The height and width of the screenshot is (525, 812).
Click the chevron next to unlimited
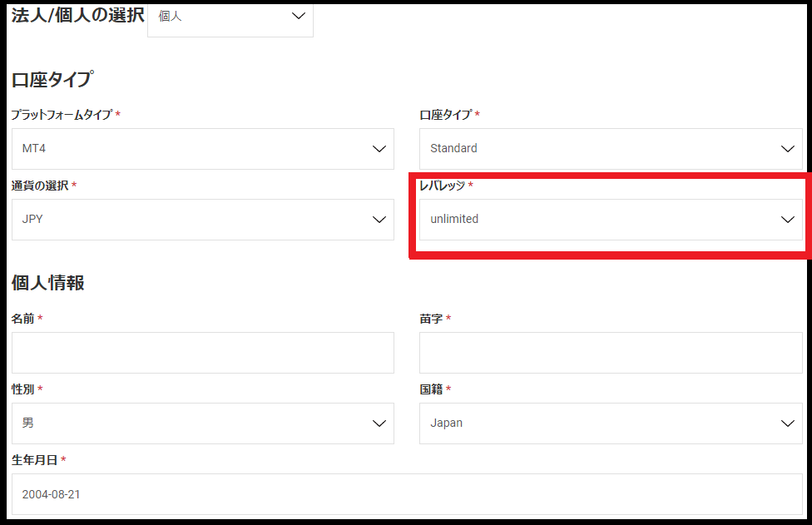[x=787, y=220]
